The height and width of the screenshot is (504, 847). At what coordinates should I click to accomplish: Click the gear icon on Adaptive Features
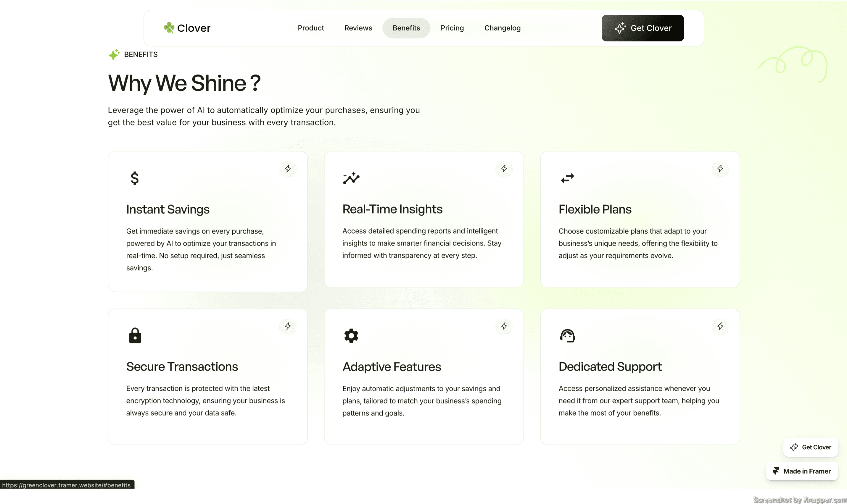pyautogui.click(x=351, y=335)
